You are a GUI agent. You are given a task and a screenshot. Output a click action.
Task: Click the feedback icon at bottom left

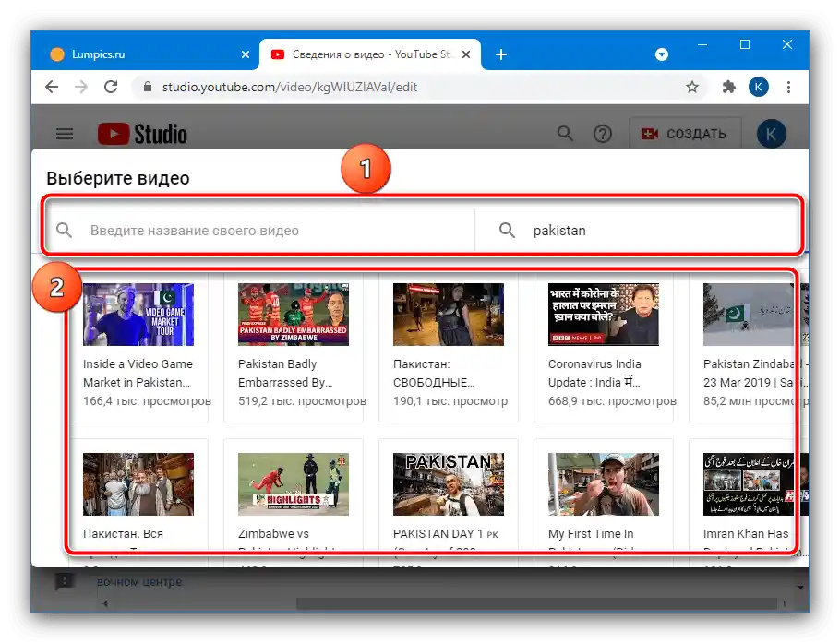coord(65,581)
